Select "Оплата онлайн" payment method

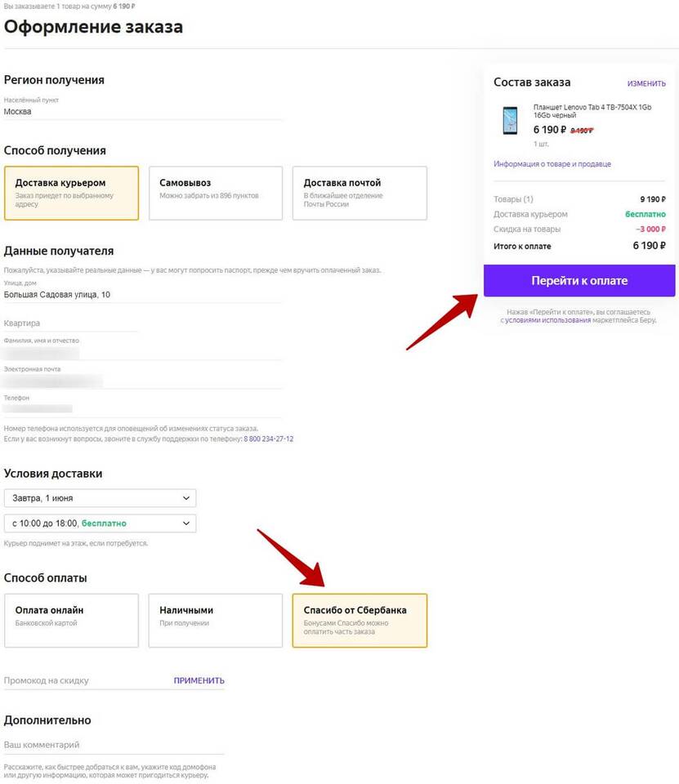71,621
